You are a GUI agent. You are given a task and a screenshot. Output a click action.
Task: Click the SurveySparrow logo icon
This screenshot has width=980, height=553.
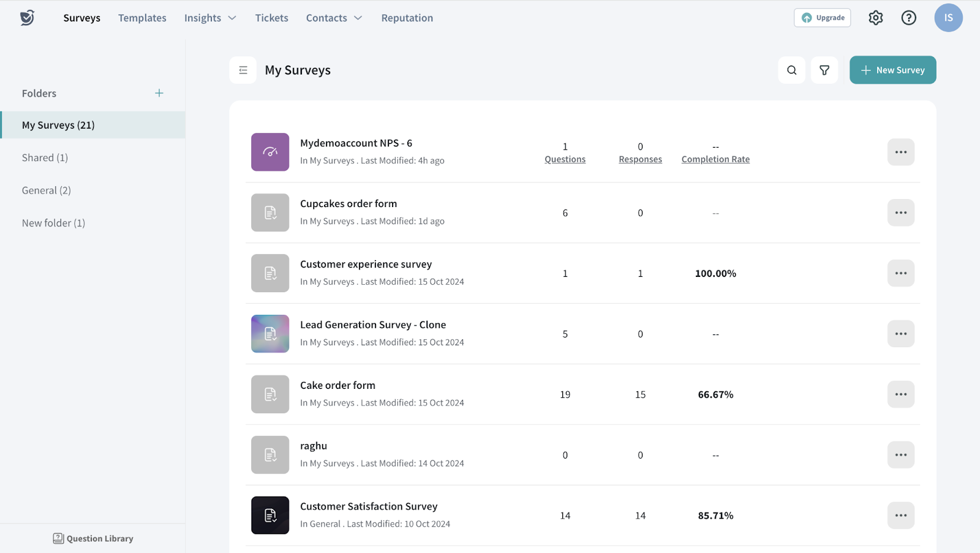(x=27, y=18)
